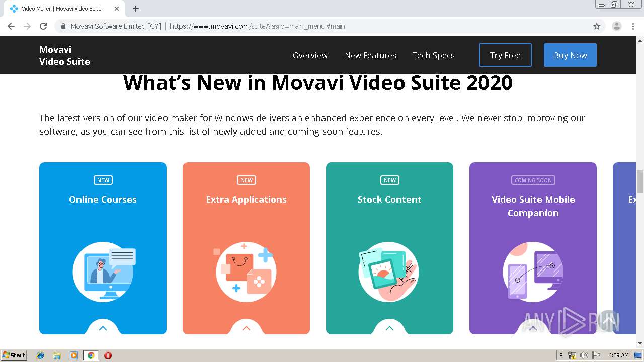The height and width of the screenshot is (362, 644).
Task: Expand the Extra Applications card chevron
Action: click(246, 328)
